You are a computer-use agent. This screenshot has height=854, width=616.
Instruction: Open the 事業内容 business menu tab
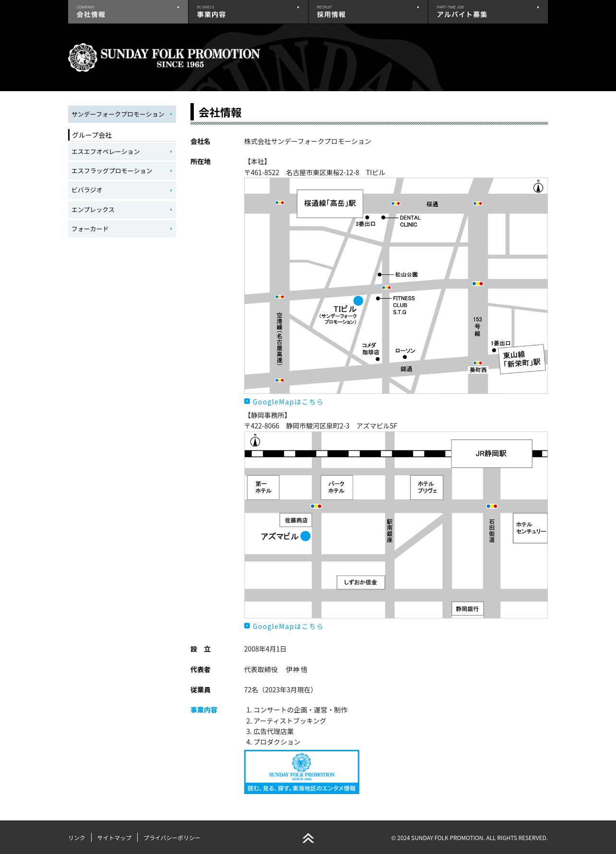tap(248, 12)
